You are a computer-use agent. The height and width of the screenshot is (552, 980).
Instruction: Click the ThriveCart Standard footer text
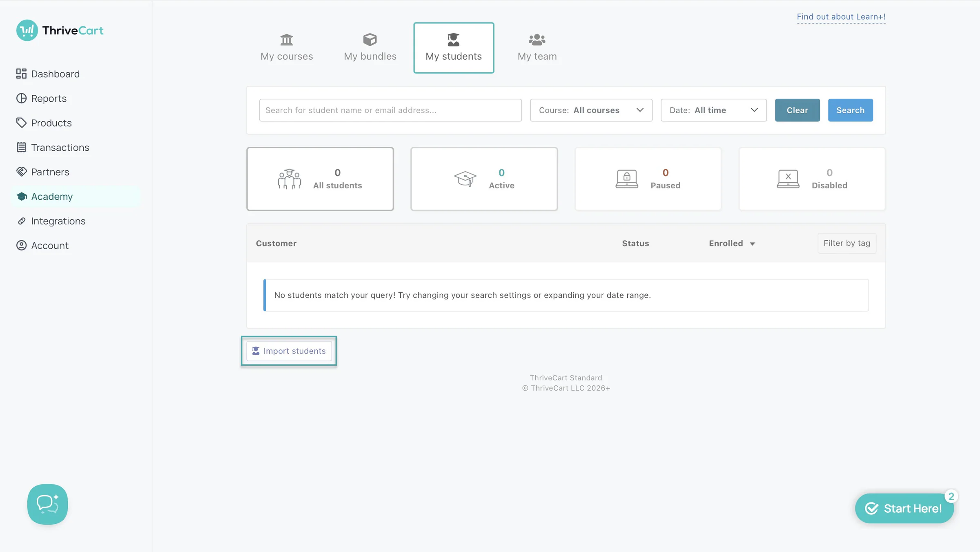(x=566, y=378)
